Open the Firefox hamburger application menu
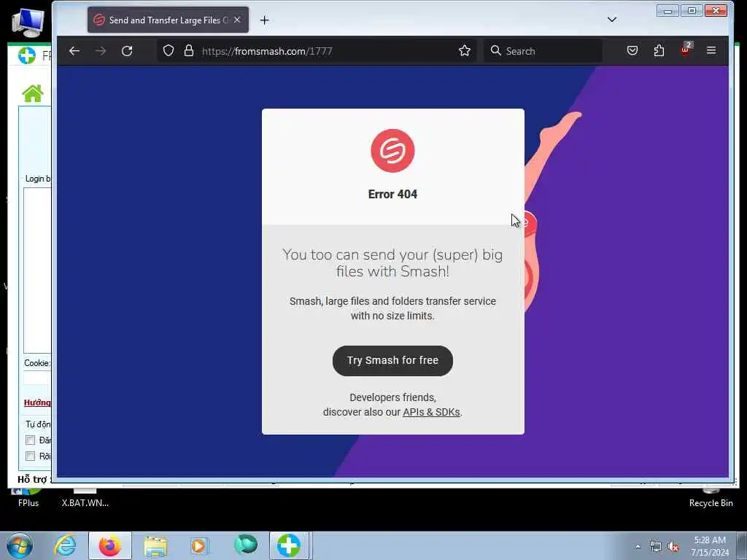 [711, 50]
